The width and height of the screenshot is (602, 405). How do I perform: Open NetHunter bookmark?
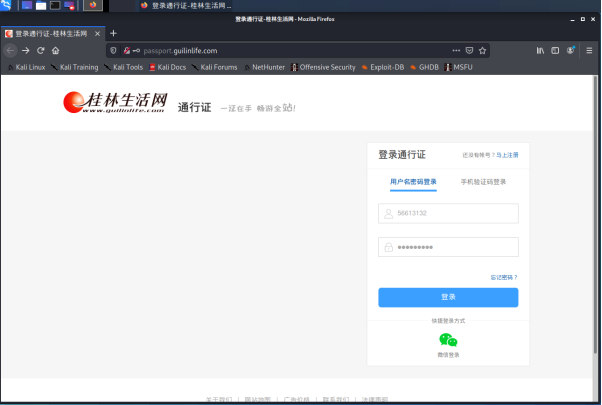(265, 67)
